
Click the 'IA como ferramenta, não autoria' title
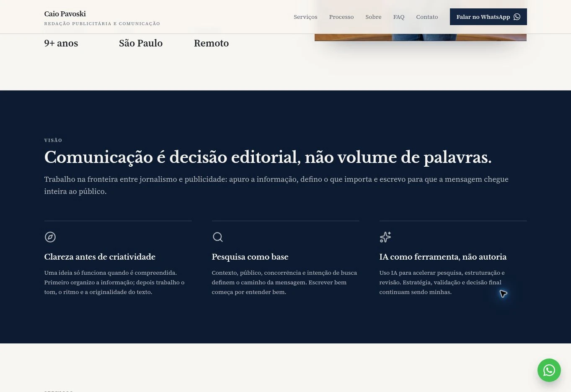pos(443,257)
